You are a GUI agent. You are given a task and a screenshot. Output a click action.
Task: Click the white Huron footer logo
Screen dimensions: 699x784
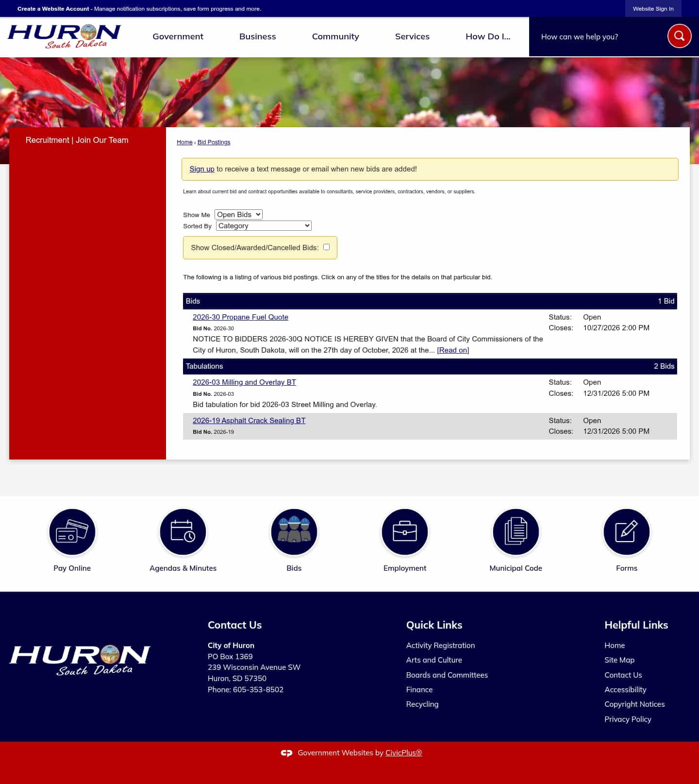(x=80, y=660)
